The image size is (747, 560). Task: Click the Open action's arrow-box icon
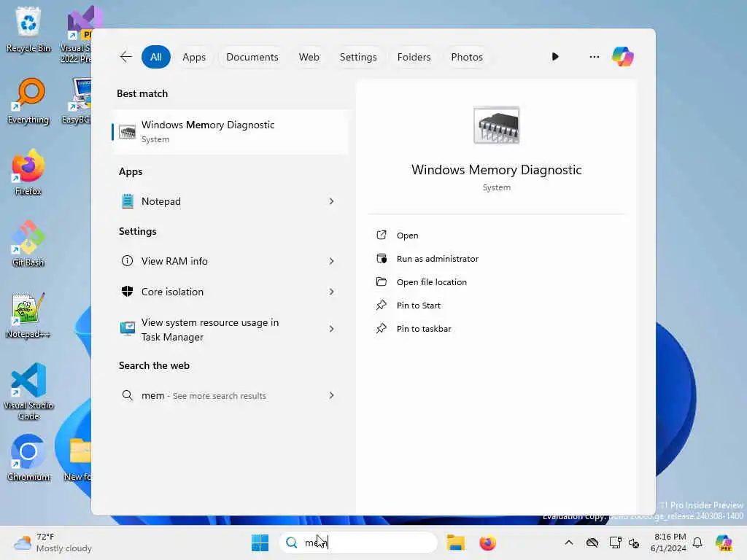(382, 235)
